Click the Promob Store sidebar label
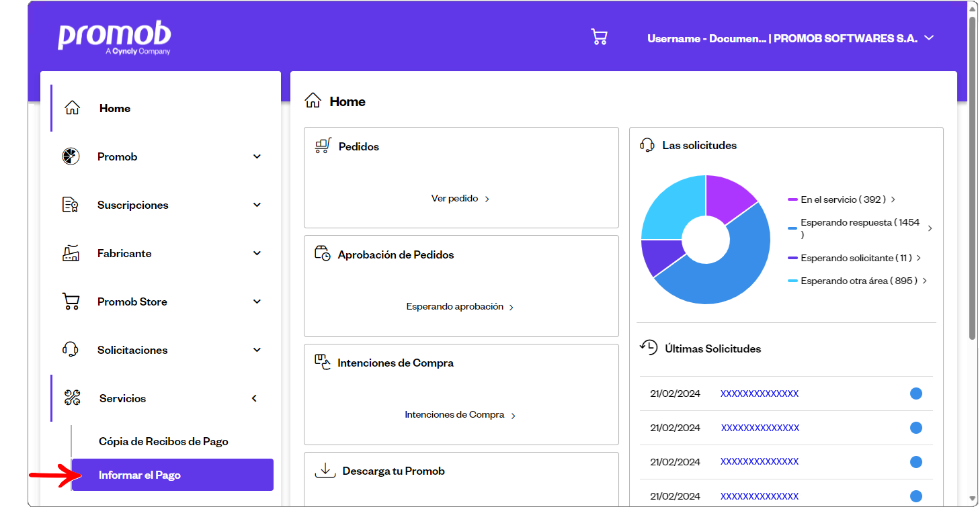 pos(132,302)
